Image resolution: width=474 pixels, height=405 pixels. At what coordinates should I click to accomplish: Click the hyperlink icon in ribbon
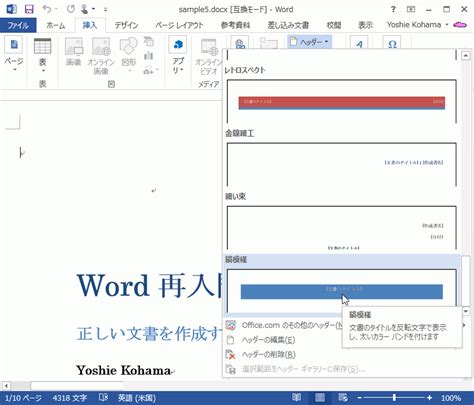(x=240, y=43)
